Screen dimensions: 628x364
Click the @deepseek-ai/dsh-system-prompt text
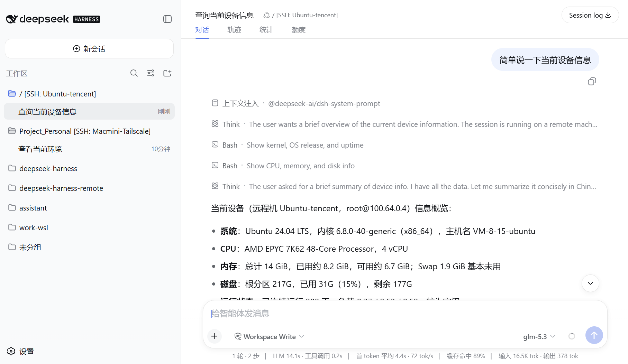click(x=324, y=104)
